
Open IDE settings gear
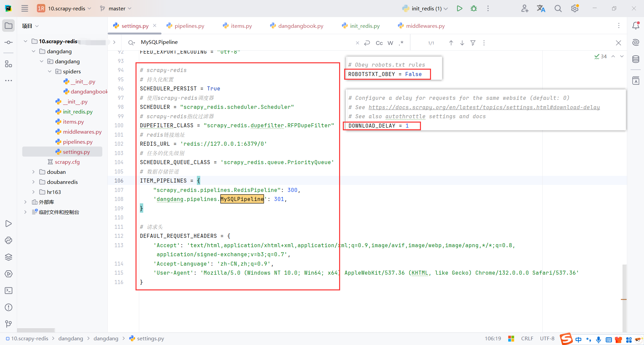click(x=575, y=8)
